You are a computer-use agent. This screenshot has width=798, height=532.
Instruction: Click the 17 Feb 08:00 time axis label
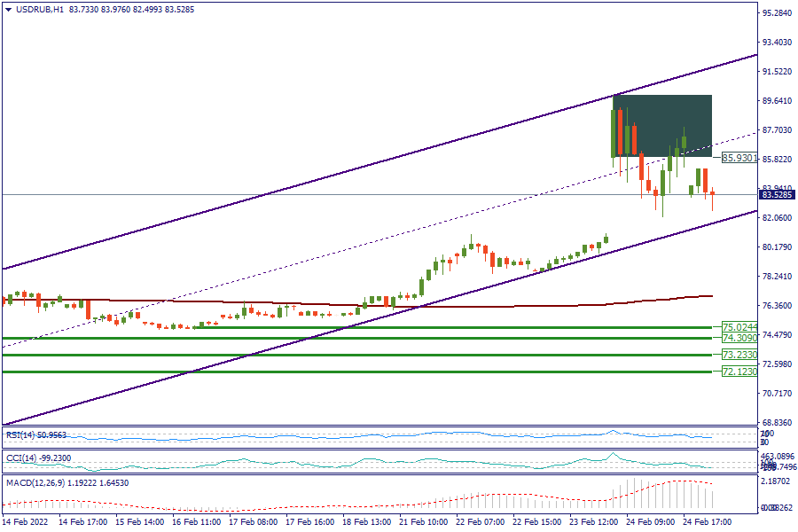point(254,523)
